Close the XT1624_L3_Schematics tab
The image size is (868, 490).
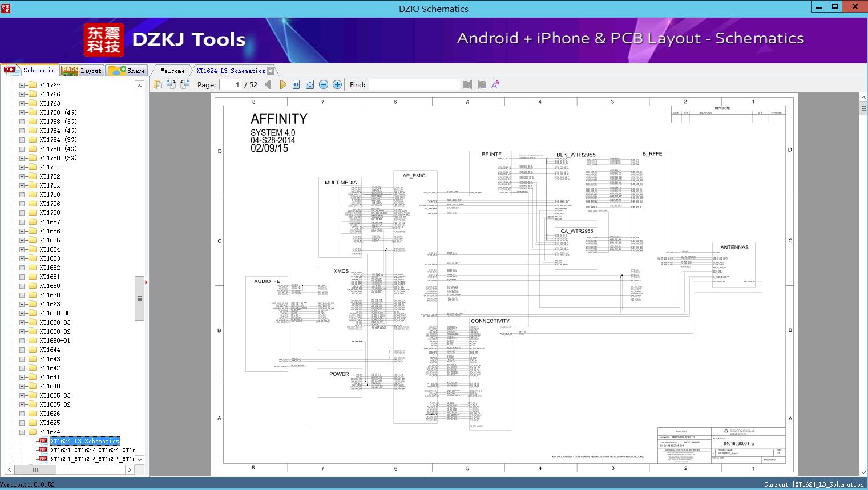point(271,71)
